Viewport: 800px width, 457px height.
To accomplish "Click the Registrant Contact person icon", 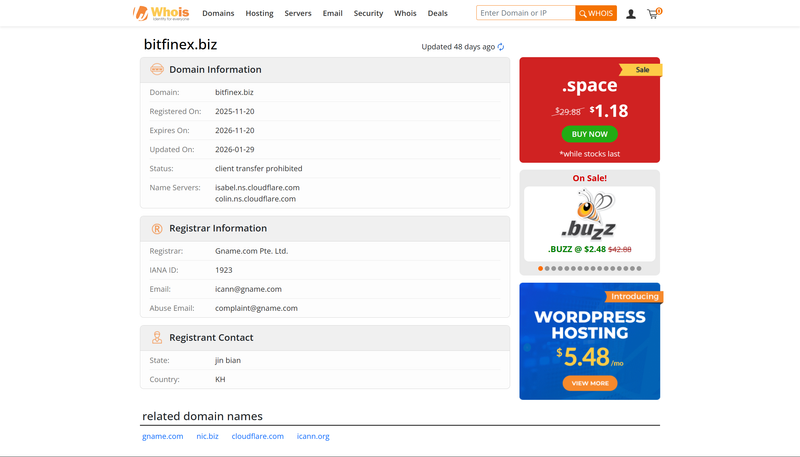I will point(157,338).
